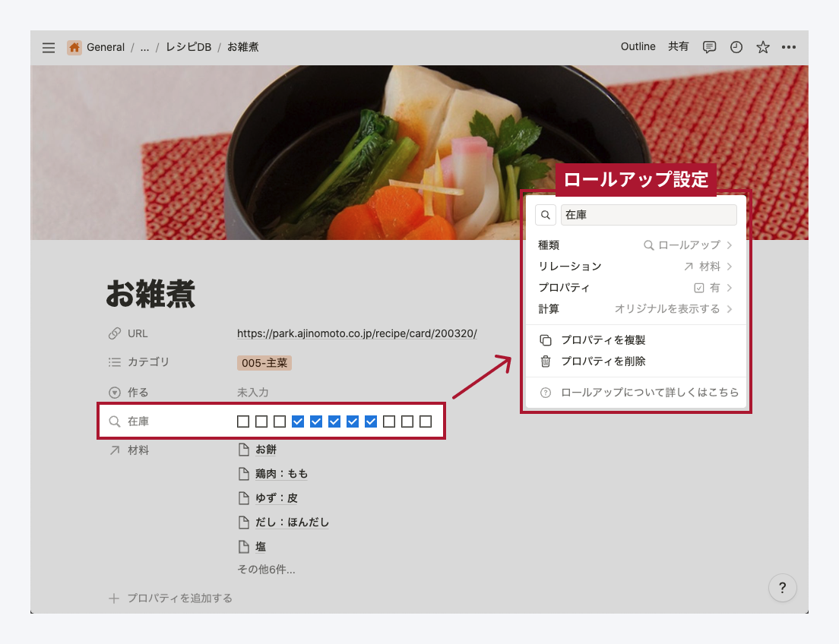Toggle the second 在庫 checkbox
839x644 pixels.
(x=261, y=421)
